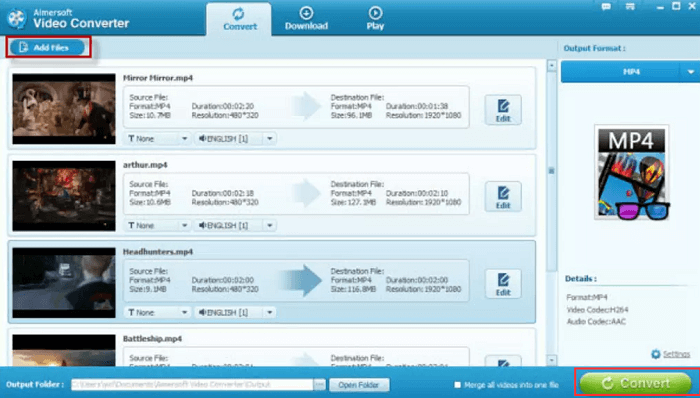The height and width of the screenshot is (398, 700).
Task: Click the speaker icon in Headhunters.mp4 audio box
Action: click(202, 313)
